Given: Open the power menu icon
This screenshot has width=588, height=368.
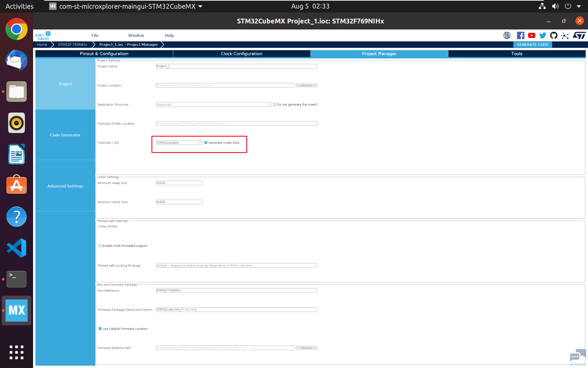Looking at the screenshot, I should point(568,6).
